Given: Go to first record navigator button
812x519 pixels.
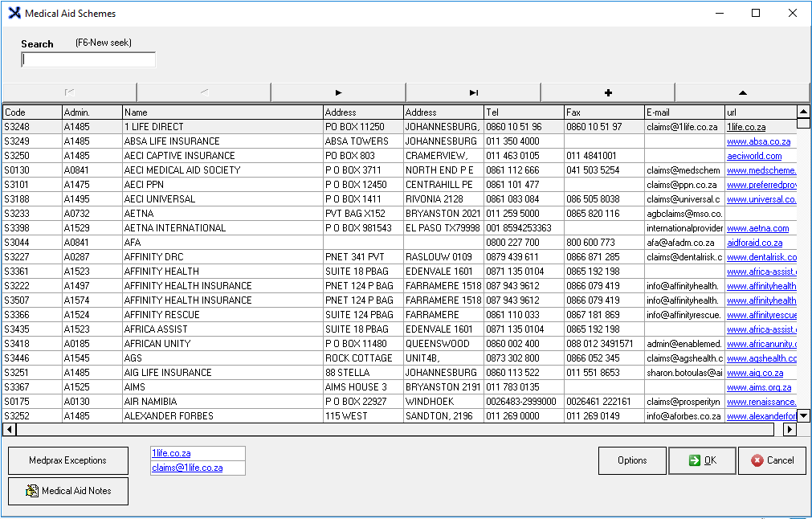Looking at the screenshot, I should (70, 92).
